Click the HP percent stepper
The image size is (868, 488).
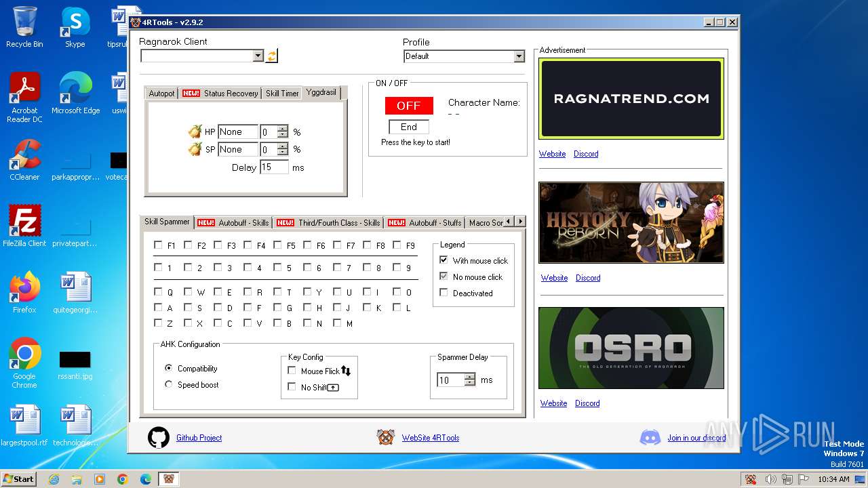click(283, 131)
